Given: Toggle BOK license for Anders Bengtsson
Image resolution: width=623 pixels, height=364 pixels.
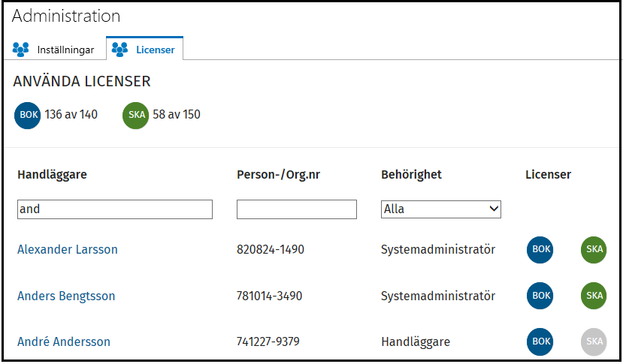Looking at the screenshot, I should click(540, 296).
